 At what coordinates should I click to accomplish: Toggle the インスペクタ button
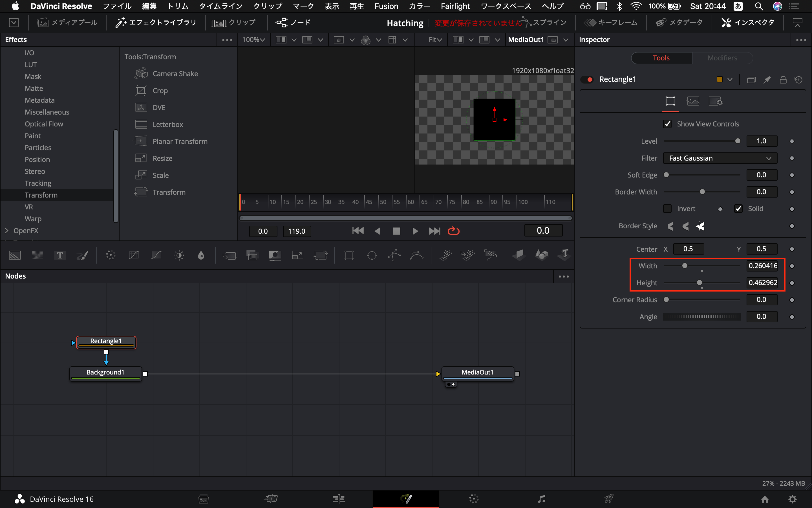[748, 23]
